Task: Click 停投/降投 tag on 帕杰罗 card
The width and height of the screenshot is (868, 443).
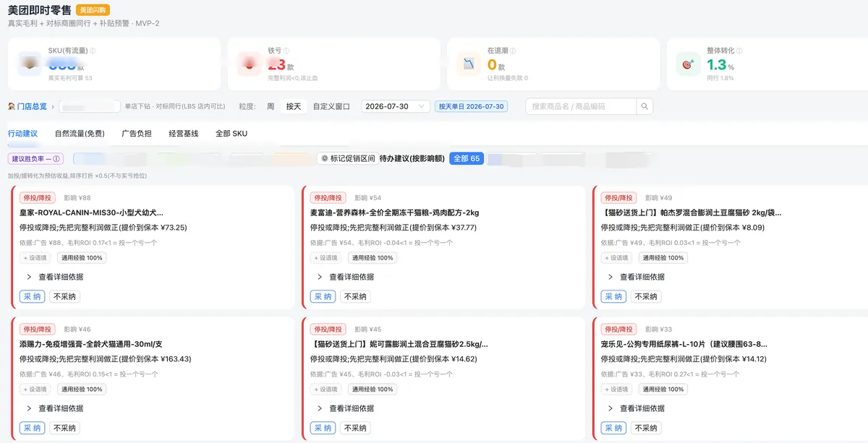Action: point(618,198)
